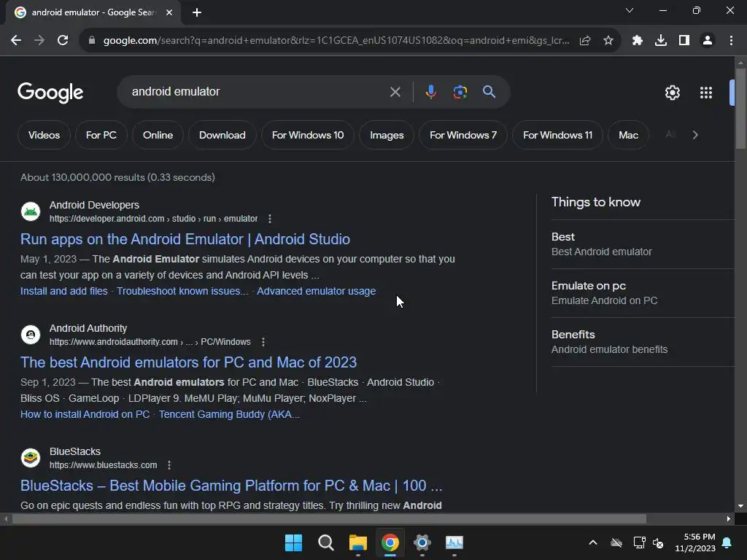Expand Best Android emulator topic
The height and width of the screenshot is (560, 747).
[643, 244]
